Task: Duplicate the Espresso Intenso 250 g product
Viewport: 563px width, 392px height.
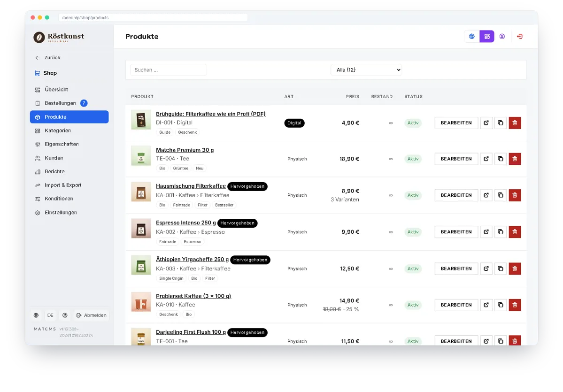Action: [500, 232]
